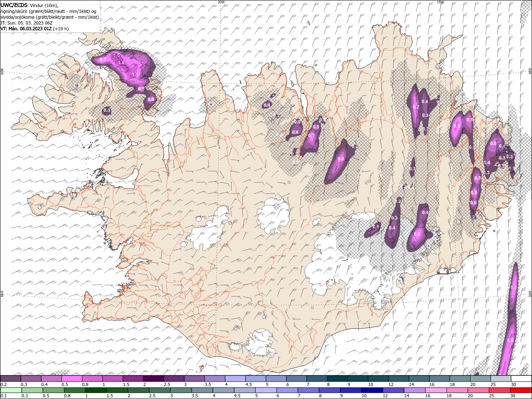
Task: Choose the dark teal 8 swatch in snow scale
Action: pyautogui.click(x=337, y=379)
